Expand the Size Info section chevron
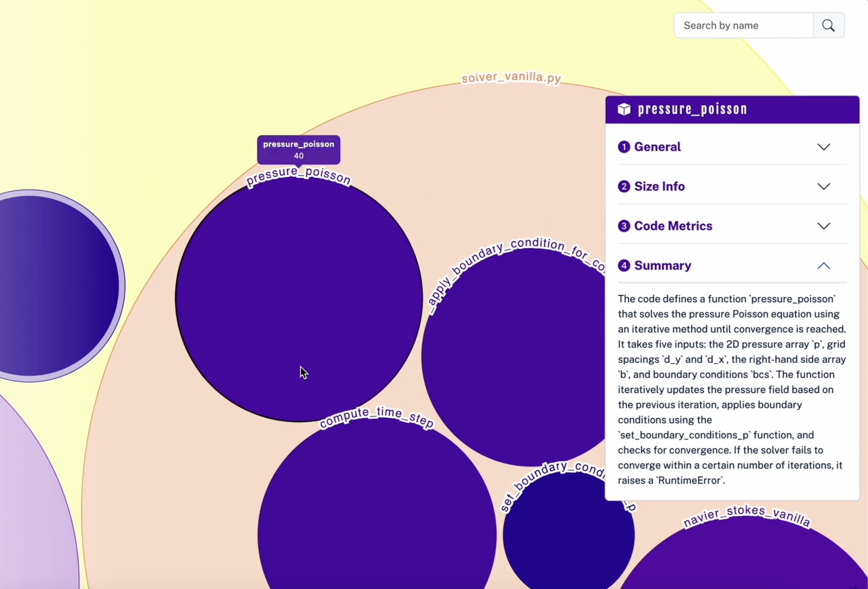 (823, 186)
